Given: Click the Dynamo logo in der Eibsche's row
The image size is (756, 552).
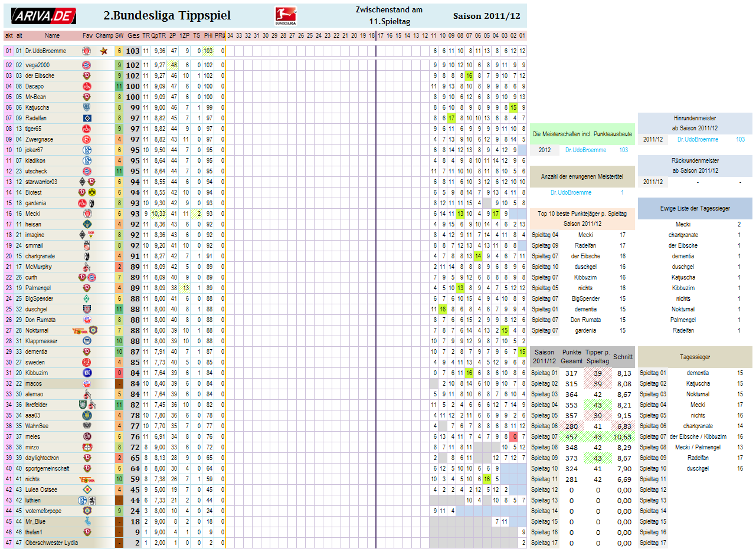Looking at the screenshot, I should [87, 75].
